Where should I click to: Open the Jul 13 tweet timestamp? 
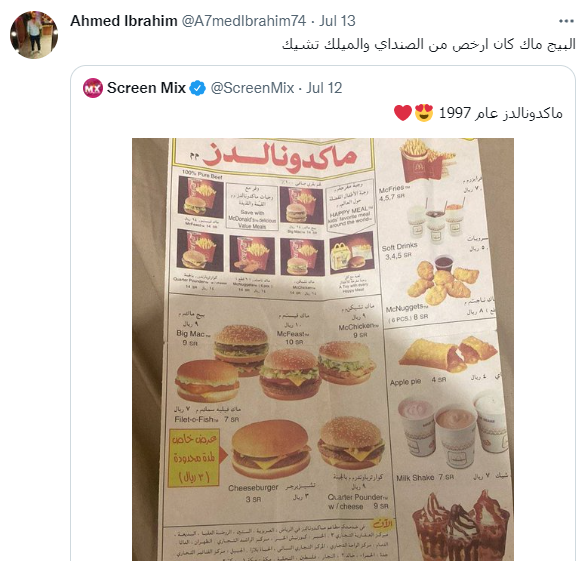tap(337, 21)
